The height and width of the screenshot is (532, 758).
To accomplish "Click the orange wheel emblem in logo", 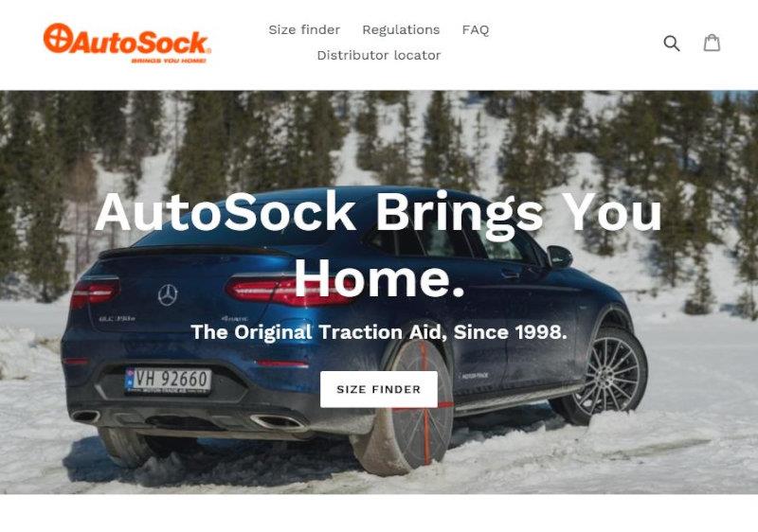I will 58,38.
